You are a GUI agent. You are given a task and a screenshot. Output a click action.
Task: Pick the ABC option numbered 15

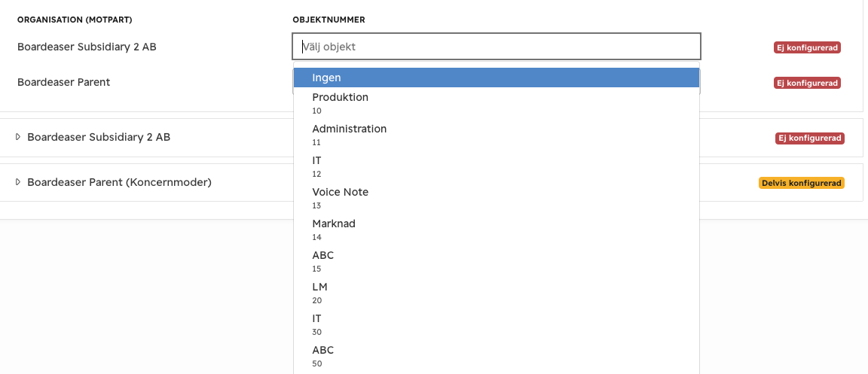click(x=497, y=261)
